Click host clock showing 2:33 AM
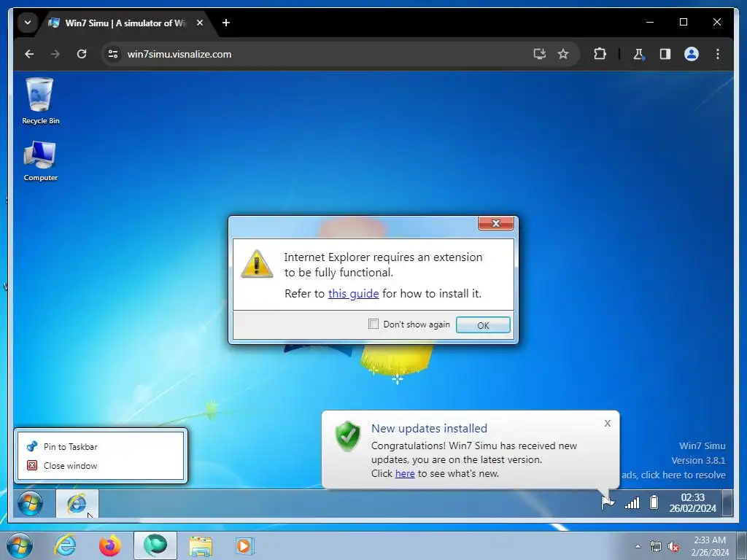The image size is (747, 560). pyautogui.click(x=710, y=546)
